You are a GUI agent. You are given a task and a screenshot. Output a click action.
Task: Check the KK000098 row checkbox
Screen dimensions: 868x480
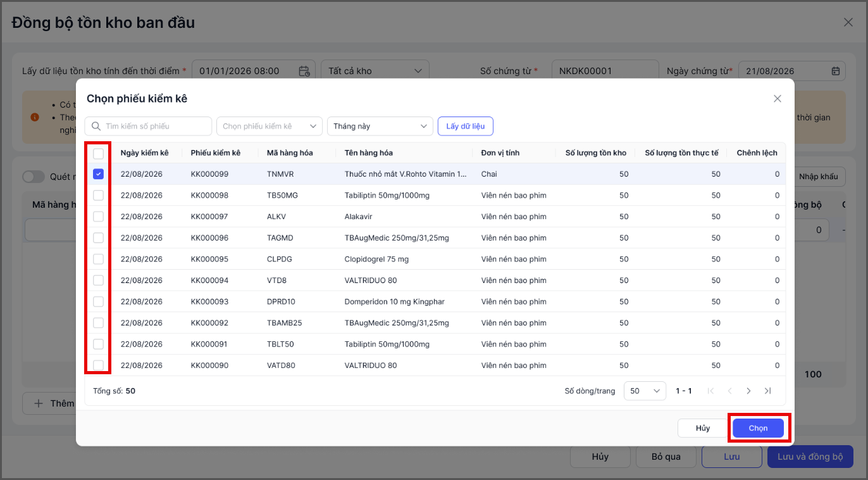click(98, 195)
